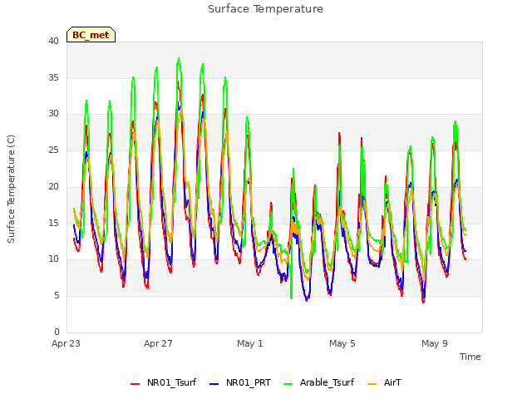This screenshot has height=399, width=532.
Task: Click the blue NR01_PRT legend swatch
Action: coord(214,384)
